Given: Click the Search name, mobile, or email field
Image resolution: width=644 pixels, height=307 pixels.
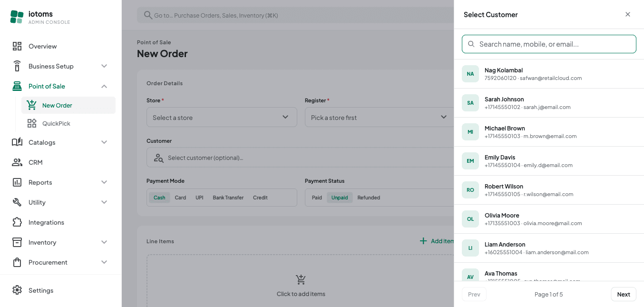Looking at the screenshot, I should tap(549, 44).
